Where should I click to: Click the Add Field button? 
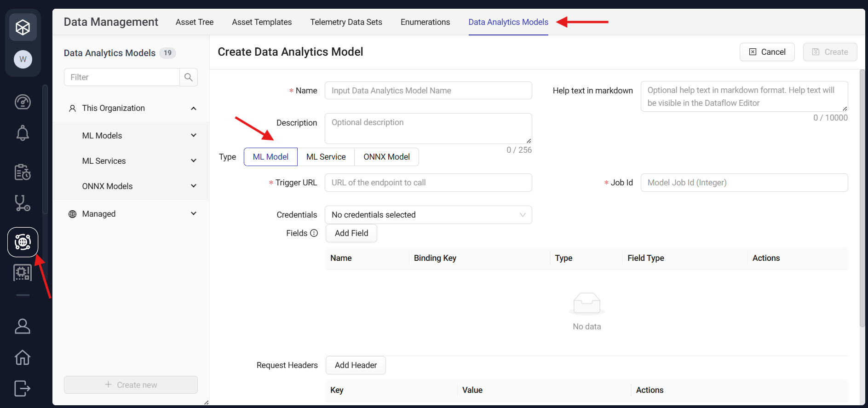351,233
